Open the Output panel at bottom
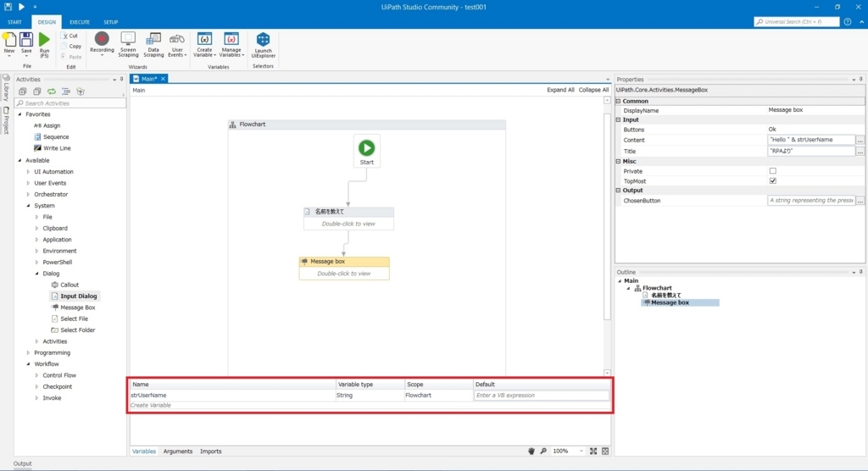The height and width of the screenshot is (471, 868). pyautogui.click(x=23, y=464)
